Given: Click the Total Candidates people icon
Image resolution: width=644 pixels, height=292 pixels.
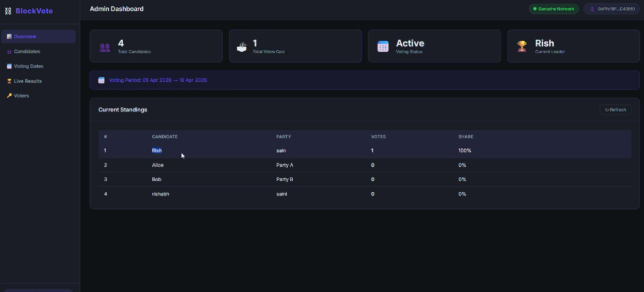Looking at the screenshot, I should point(105,47).
